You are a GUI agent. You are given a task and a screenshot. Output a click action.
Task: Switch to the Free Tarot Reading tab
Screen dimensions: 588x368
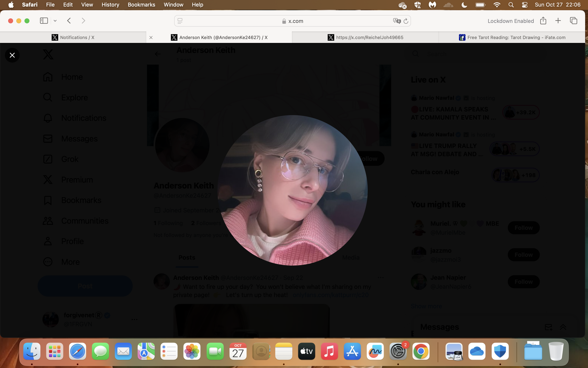click(x=512, y=37)
